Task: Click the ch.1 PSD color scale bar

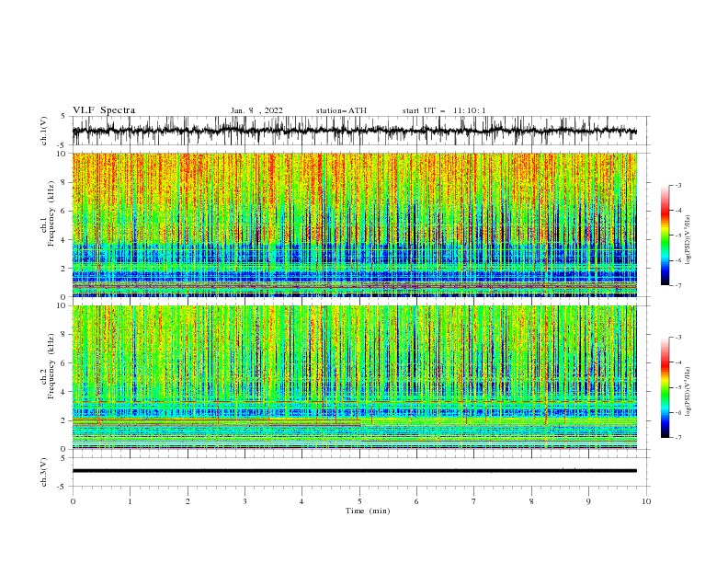Action: (665, 236)
